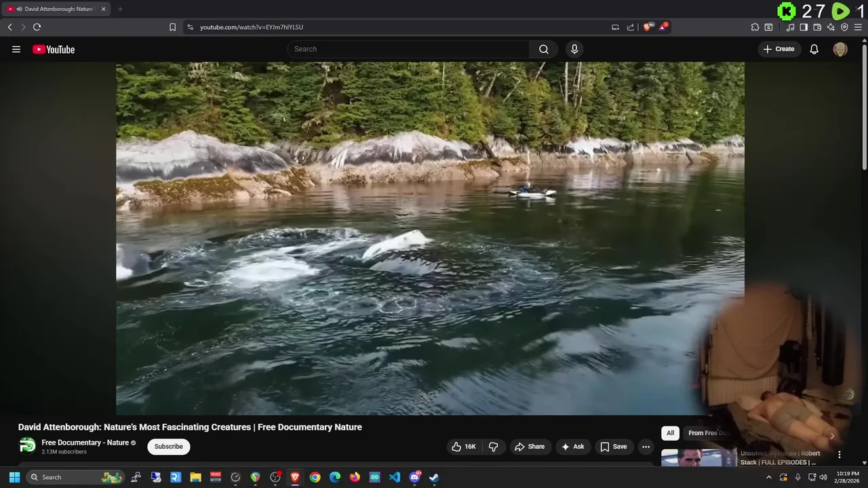Select the From Free Documentary chip
Screen dimensions: 868x488
click(709, 433)
